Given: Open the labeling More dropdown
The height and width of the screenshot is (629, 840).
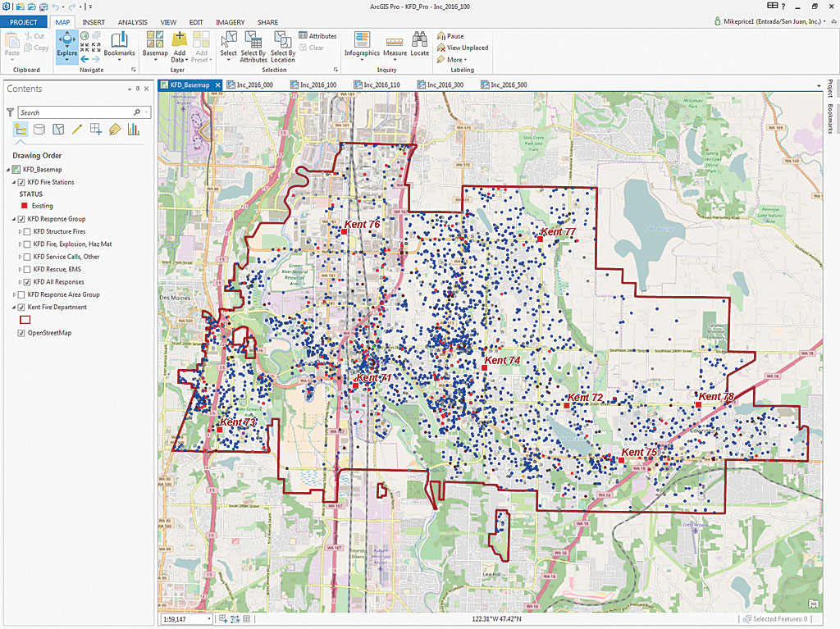Looking at the screenshot, I should (x=452, y=60).
